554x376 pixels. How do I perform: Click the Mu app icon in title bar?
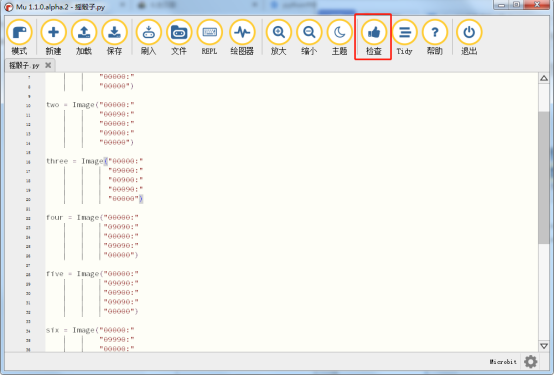[8, 7]
